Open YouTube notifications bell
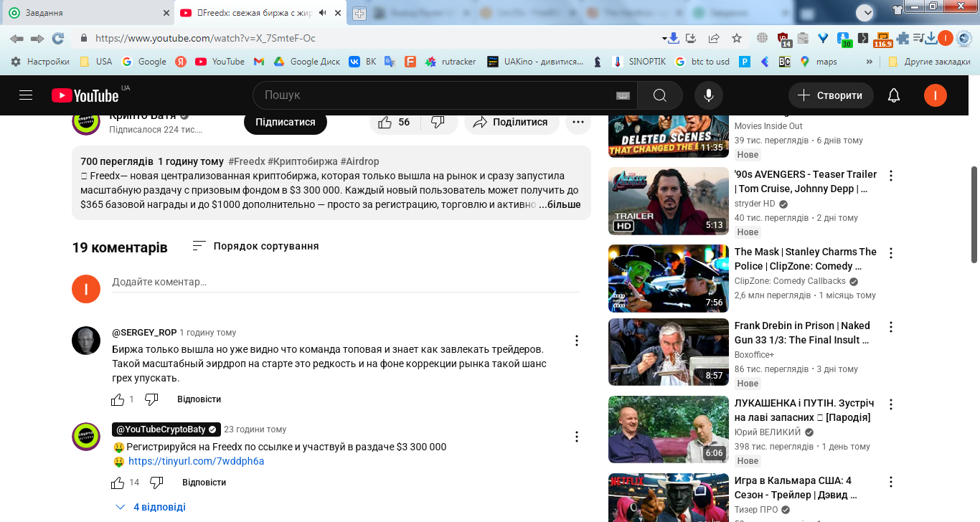980x522 pixels. coord(894,95)
